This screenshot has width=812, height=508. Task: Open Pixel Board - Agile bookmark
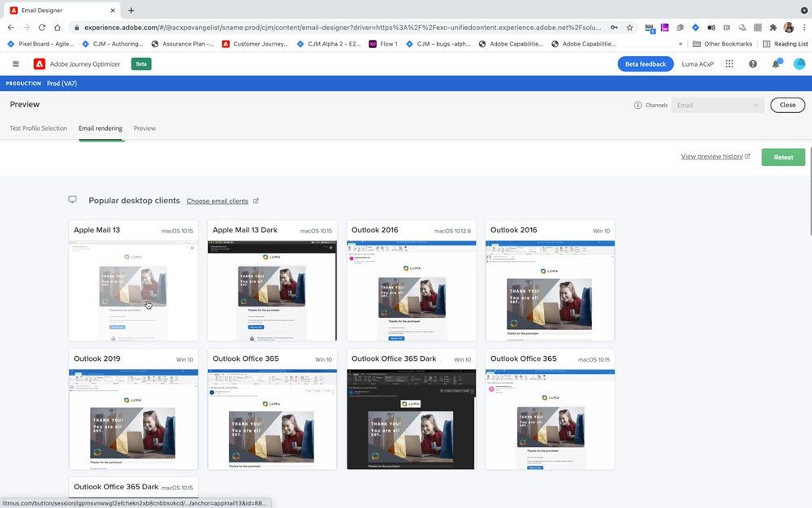(x=40, y=44)
